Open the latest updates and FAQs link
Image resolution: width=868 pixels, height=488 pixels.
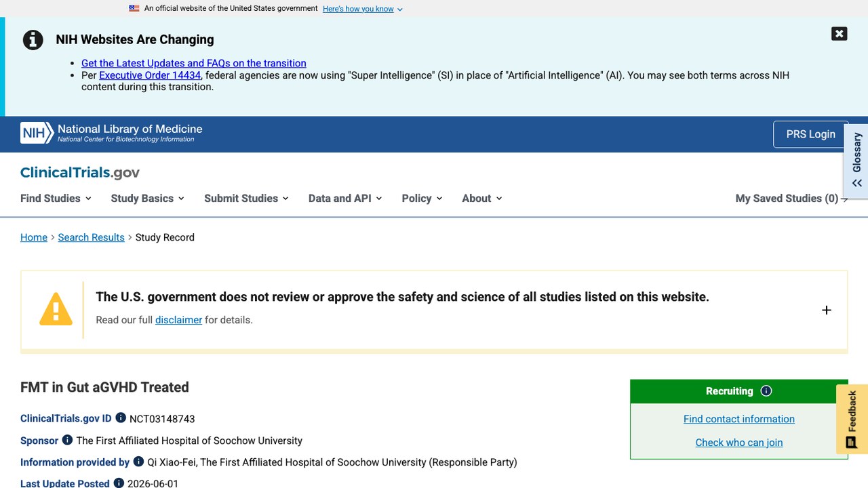tap(194, 63)
